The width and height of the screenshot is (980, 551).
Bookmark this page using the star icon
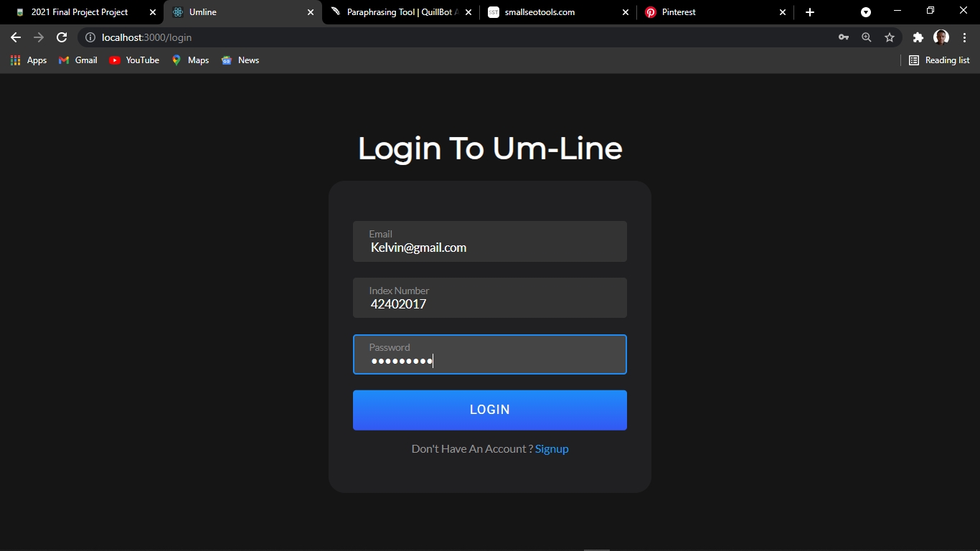890,37
